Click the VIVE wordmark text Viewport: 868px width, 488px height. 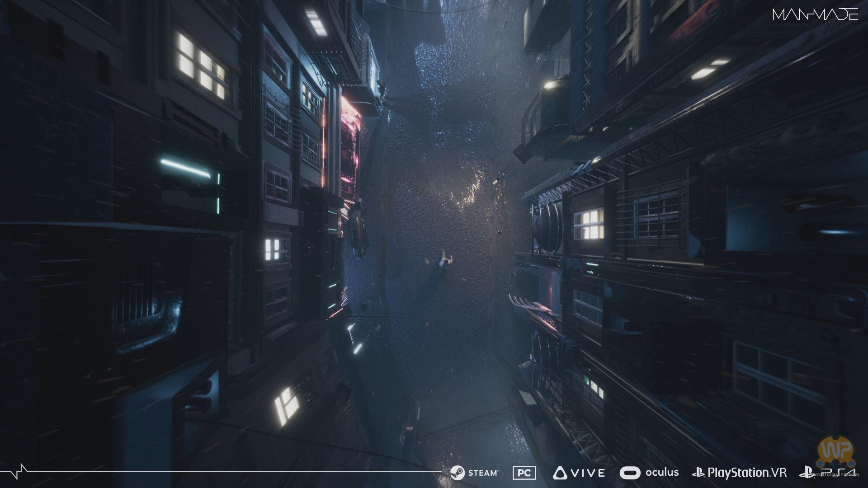(x=588, y=473)
